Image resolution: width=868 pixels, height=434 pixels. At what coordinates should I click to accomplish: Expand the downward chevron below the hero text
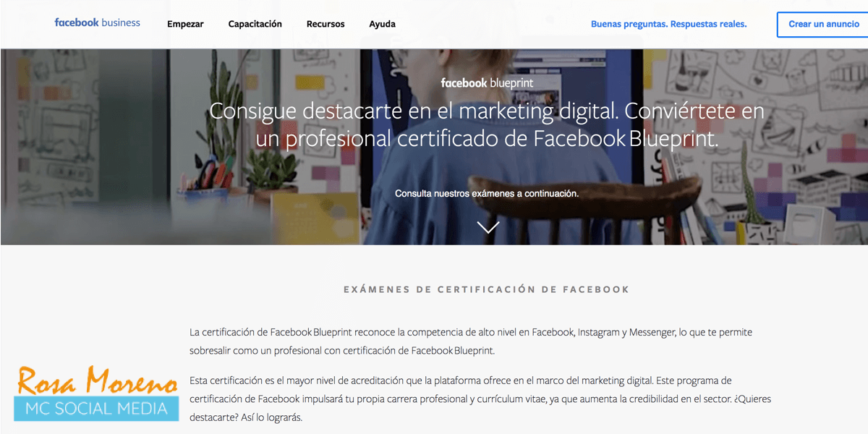tap(488, 226)
